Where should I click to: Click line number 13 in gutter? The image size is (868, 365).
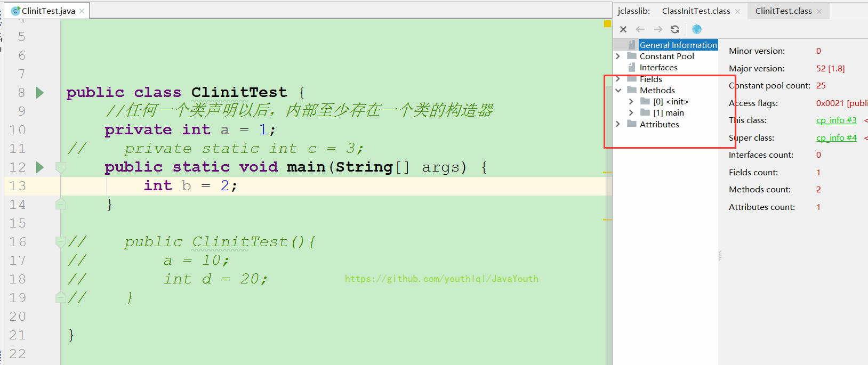pos(17,186)
